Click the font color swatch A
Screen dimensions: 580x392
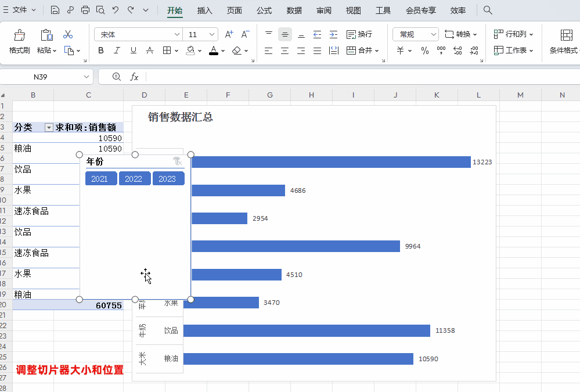(x=213, y=51)
